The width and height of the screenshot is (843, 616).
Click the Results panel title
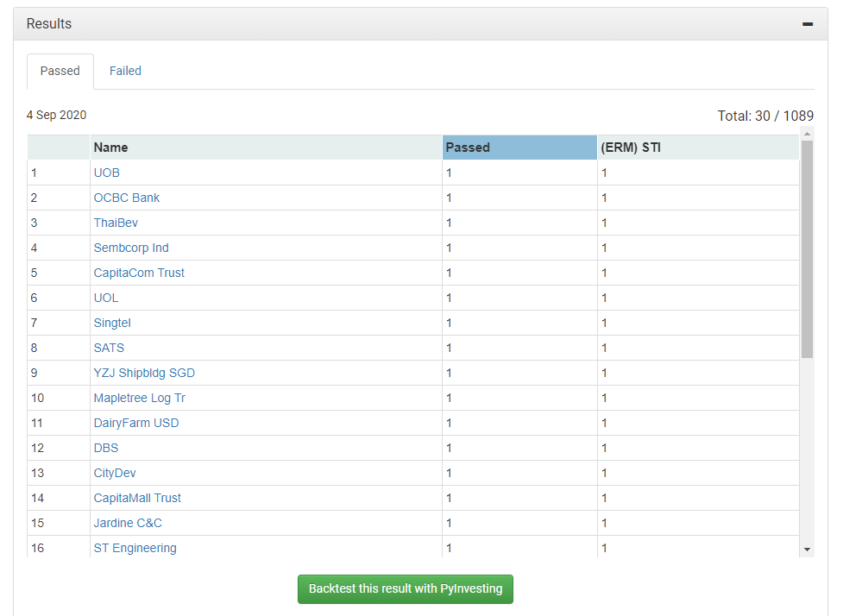pyautogui.click(x=49, y=23)
